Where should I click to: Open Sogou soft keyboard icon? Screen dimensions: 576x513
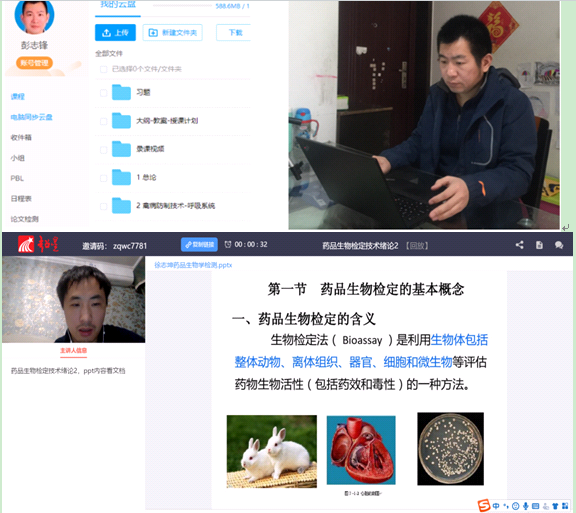click(x=535, y=506)
